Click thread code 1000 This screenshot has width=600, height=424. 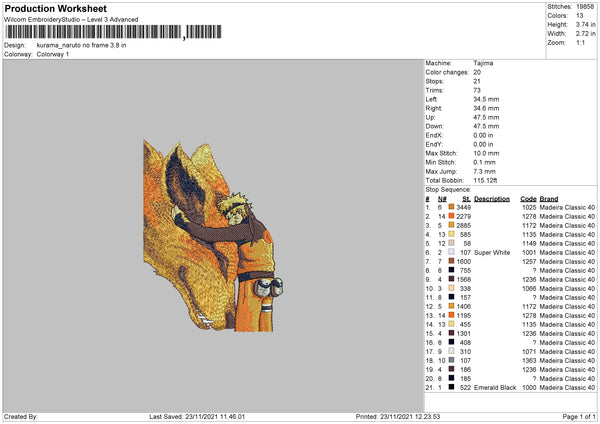click(x=529, y=387)
